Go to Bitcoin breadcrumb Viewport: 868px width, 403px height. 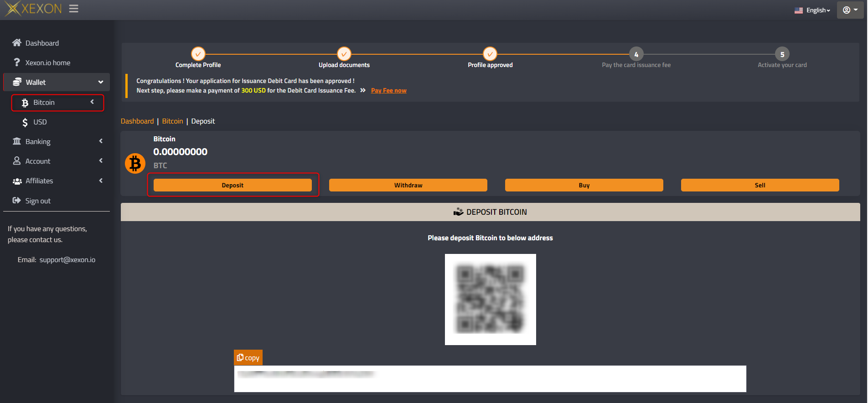coord(172,121)
